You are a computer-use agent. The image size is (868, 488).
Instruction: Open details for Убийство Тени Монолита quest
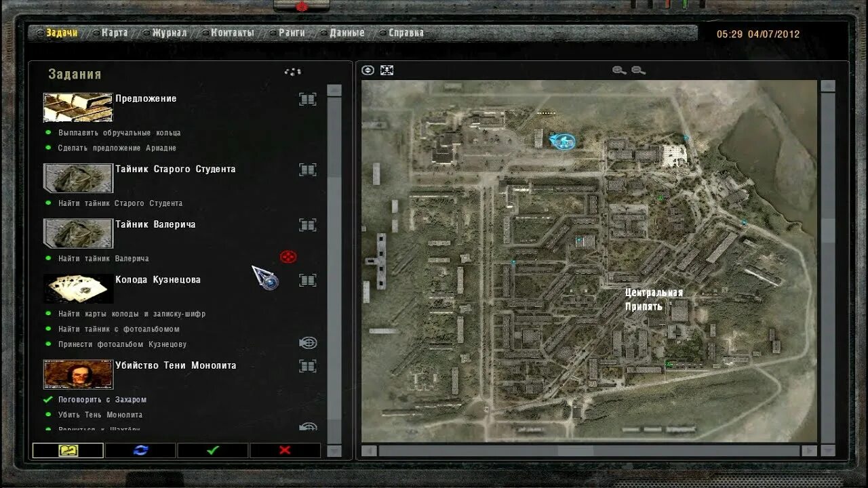(x=308, y=366)
